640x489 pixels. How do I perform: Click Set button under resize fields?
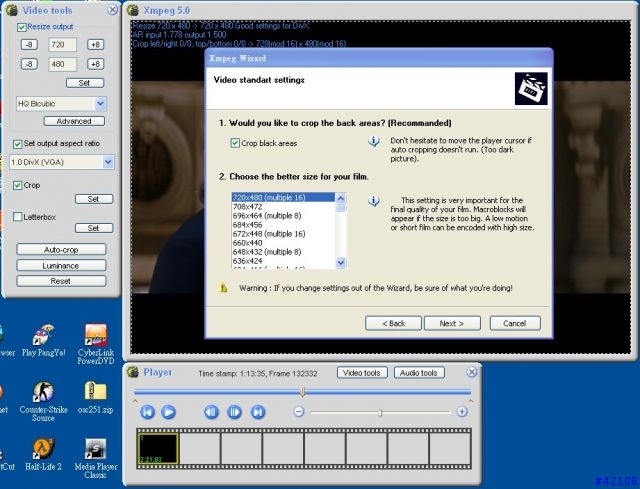(85, 83)
